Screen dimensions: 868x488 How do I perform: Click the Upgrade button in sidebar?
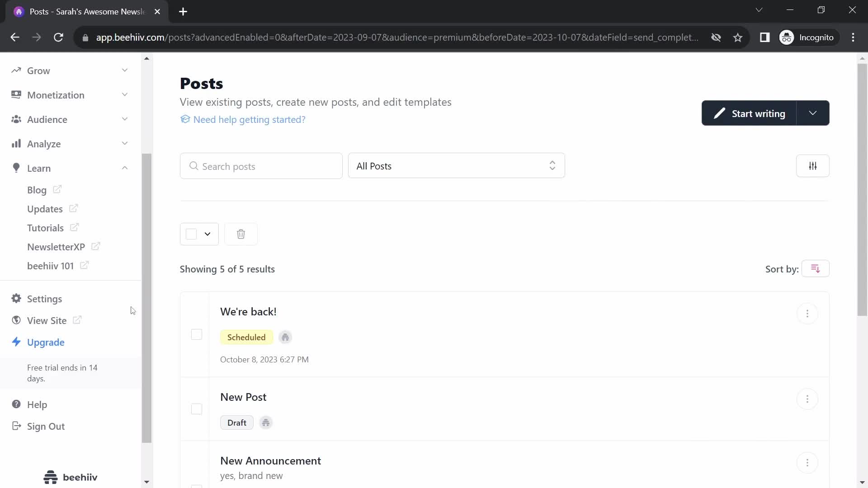click(x=46, y=342)
